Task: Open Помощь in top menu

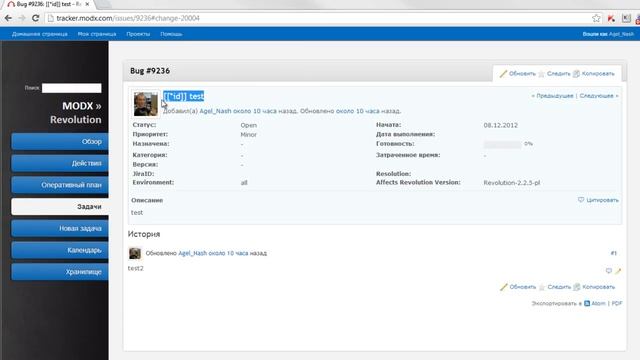Action: (x=171, y=34)
